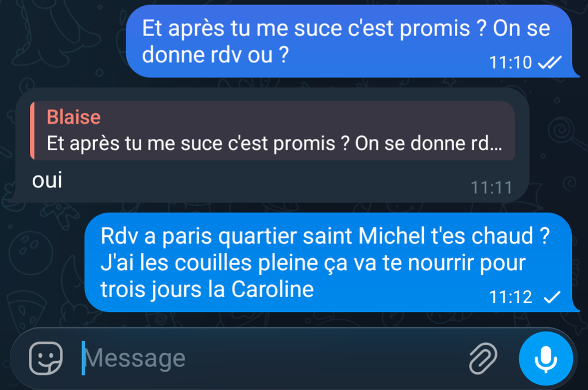
Task: Open the quoted reply from Blaise
Action: (x=272, y=130)
